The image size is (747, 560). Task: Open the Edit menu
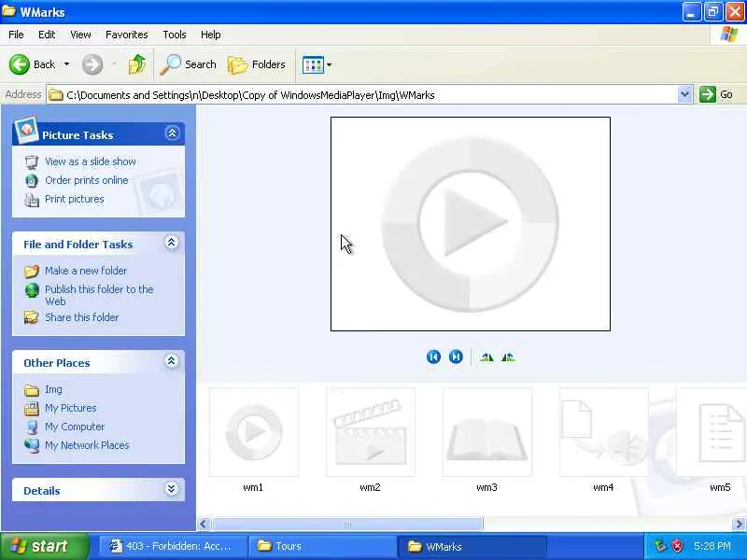[47, 35]
